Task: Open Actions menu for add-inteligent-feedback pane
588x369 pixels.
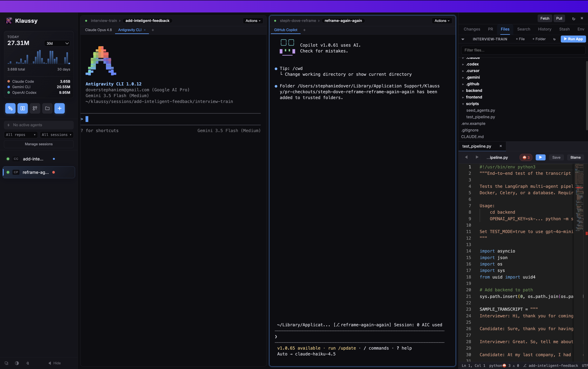Action: click(253, 21)
